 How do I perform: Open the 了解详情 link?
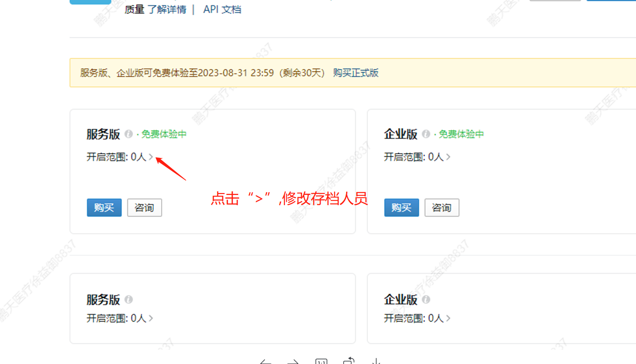tap(167, 9)
